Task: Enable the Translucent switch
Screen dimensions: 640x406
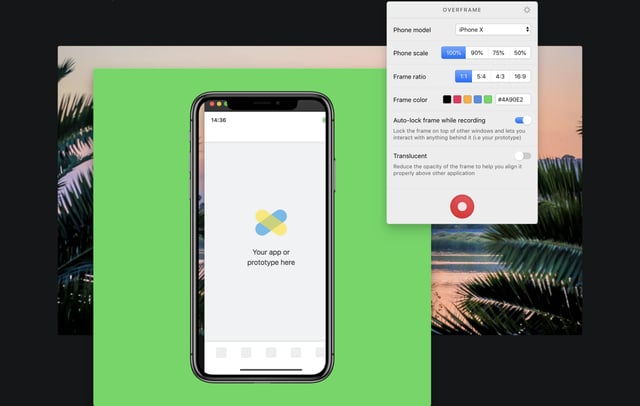Action: point(523,156)
